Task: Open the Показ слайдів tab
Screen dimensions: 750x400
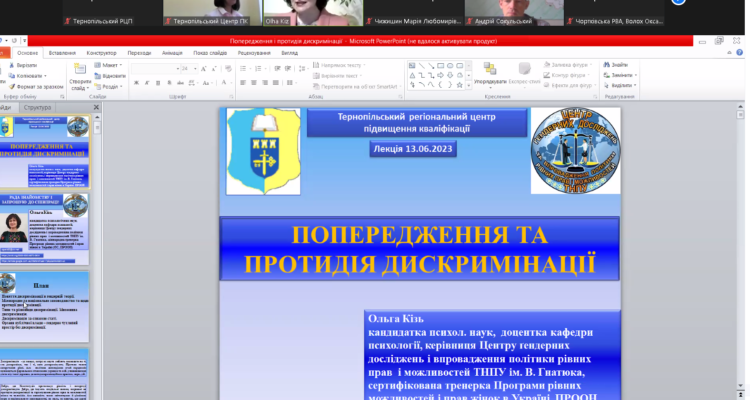Action: [210, 53]
